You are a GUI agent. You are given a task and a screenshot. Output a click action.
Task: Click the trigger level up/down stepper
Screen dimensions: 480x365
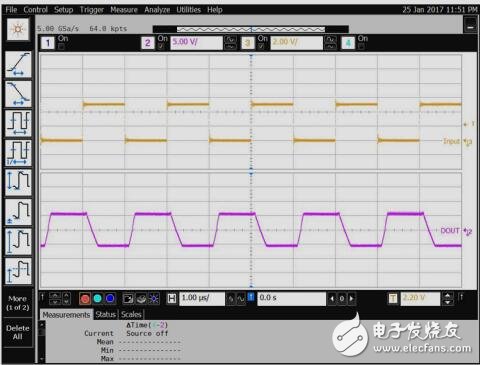click(447, 299)
